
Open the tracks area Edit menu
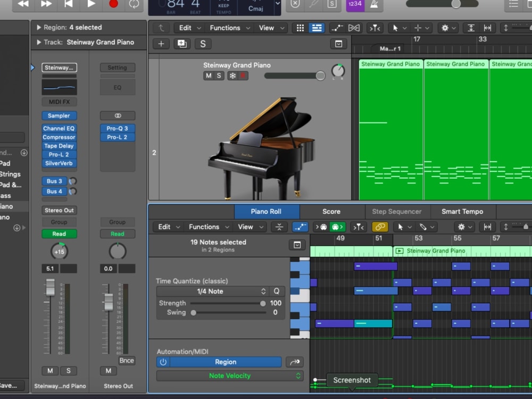(x=189, y=28)
